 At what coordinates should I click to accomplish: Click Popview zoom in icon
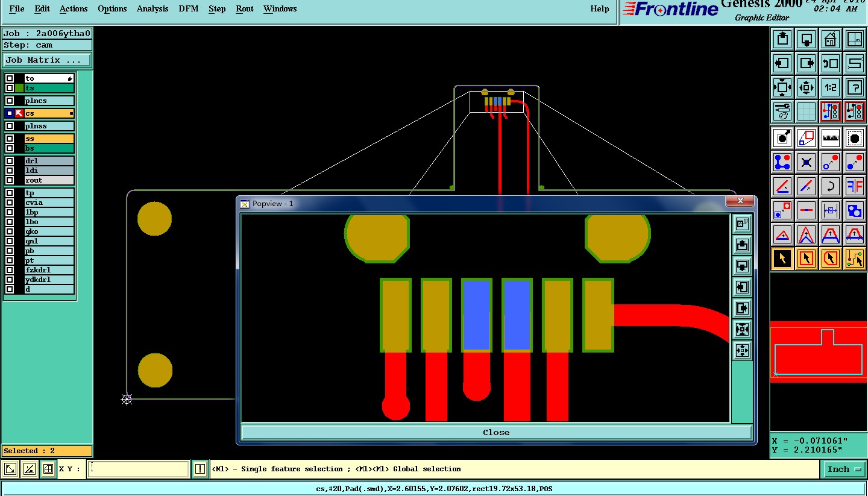tap(742, 329)
